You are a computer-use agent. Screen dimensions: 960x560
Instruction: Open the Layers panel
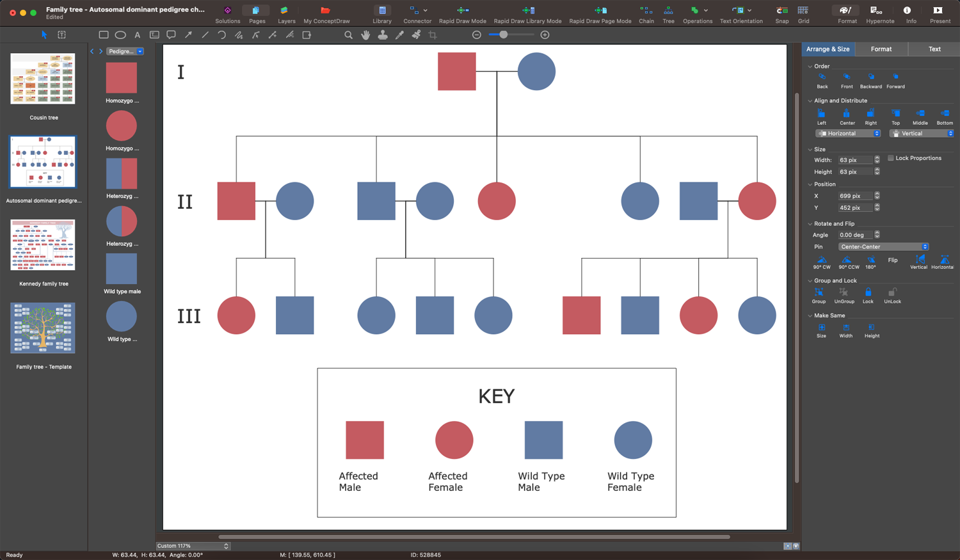(x=286, y=15)
